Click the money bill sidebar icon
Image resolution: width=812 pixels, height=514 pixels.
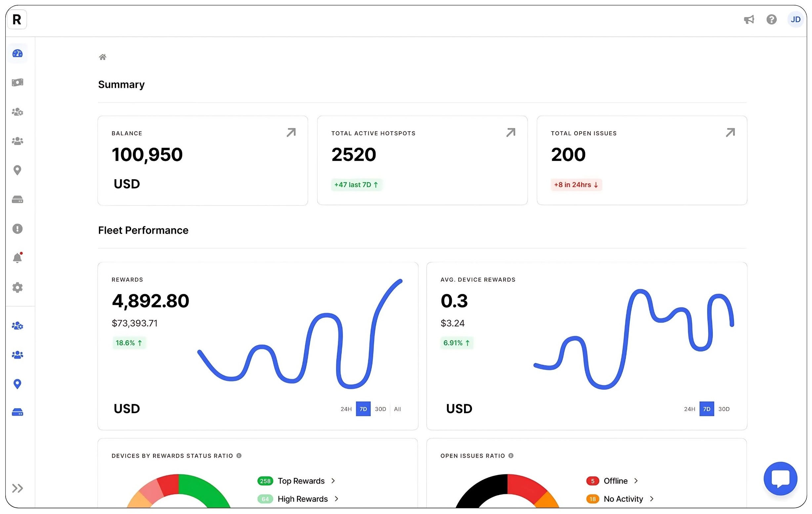point(17,82)
